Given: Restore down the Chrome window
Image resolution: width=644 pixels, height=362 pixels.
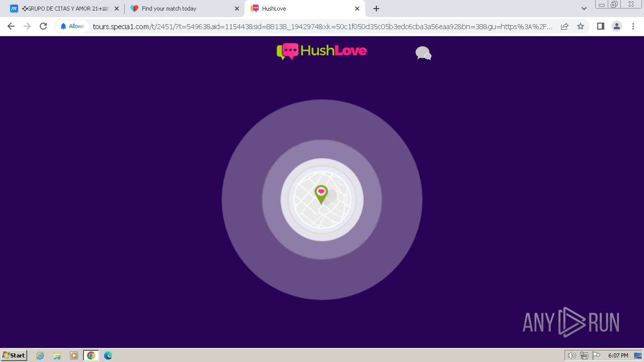Looking at the screenshot, I should [614, 5].
